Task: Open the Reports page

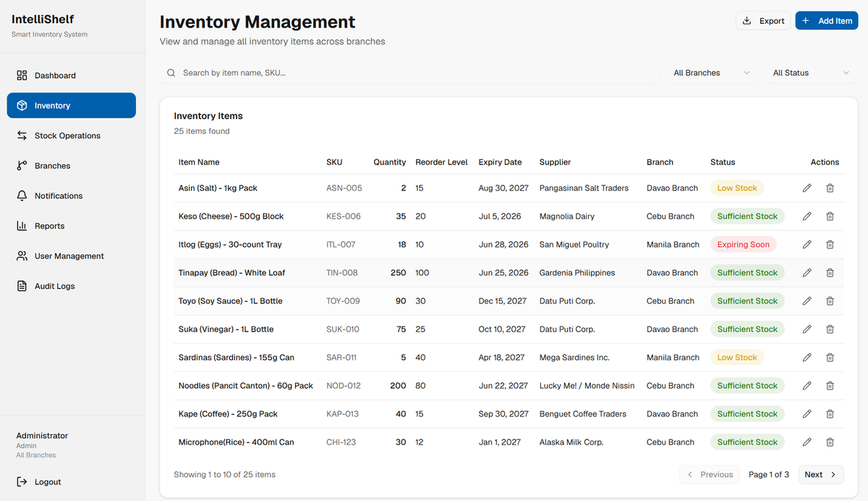Action: pyautogui.click(x=72, y=226)
